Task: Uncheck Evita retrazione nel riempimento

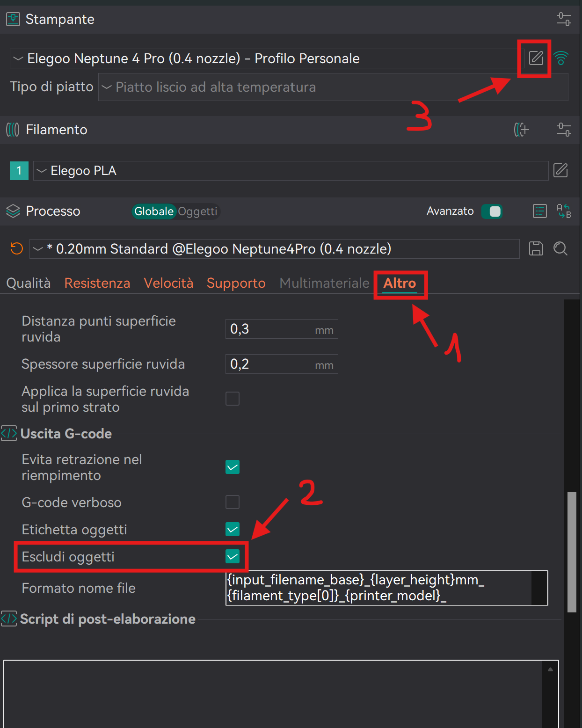Action: [233, 467]
